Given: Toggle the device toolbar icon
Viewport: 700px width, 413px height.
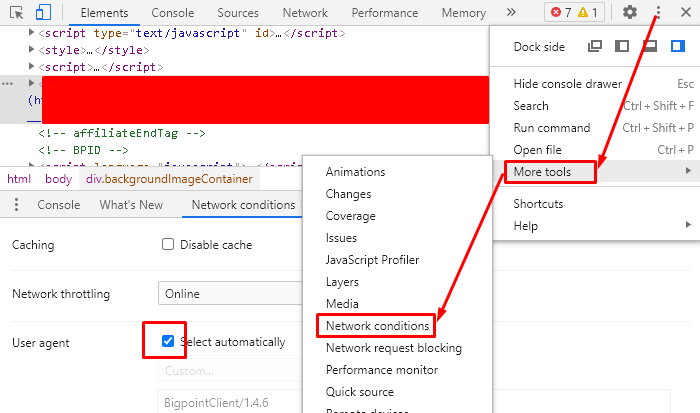Looking at the screenshot, I should click(43, 13).
